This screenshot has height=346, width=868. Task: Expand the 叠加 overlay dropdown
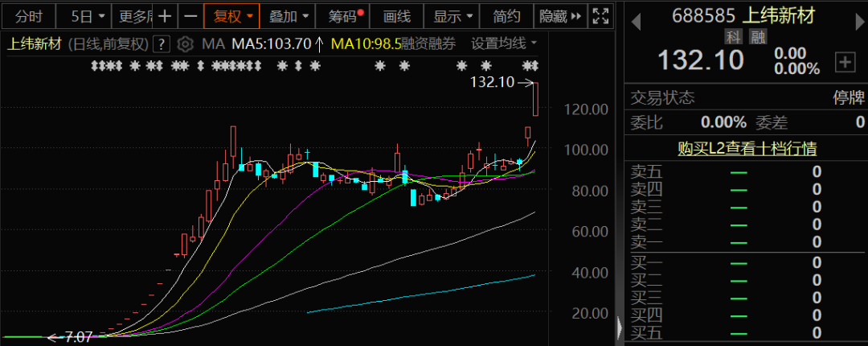pyautogui.click(x=288, y=15)
